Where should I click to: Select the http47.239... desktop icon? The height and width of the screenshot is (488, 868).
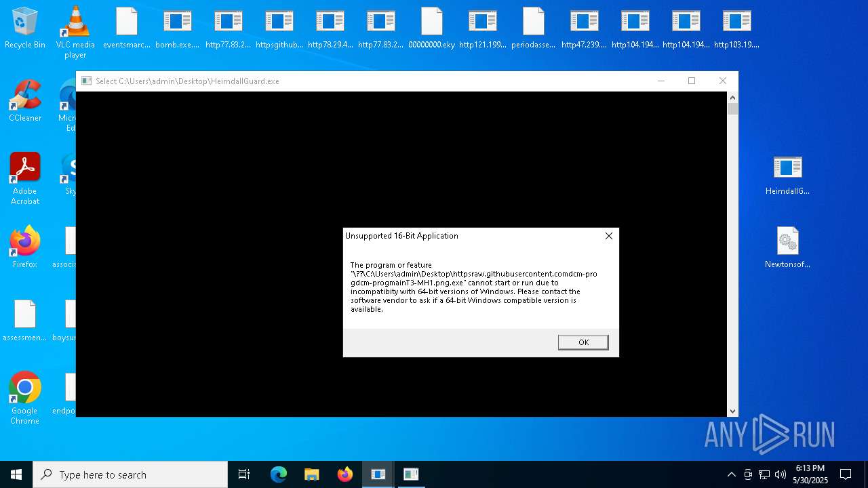click(585, 28)
